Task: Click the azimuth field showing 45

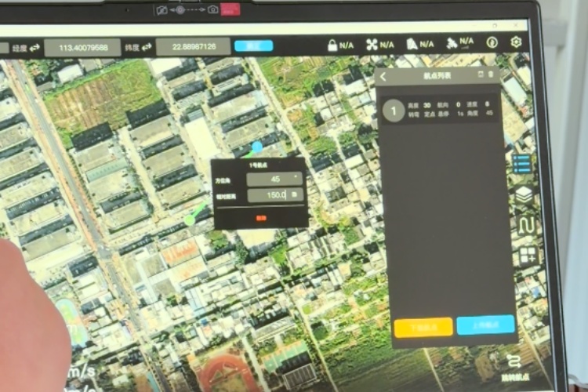Action: (274, 179)
